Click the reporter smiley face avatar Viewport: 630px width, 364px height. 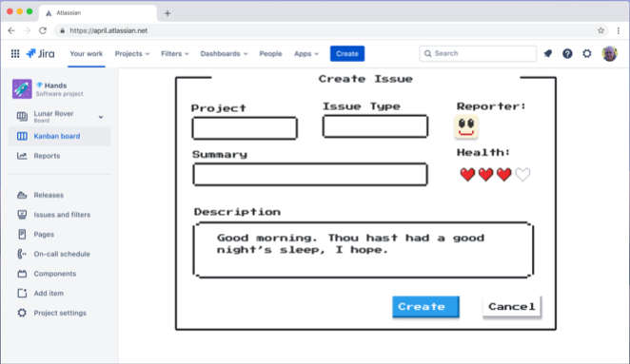(x=466, y=127)
